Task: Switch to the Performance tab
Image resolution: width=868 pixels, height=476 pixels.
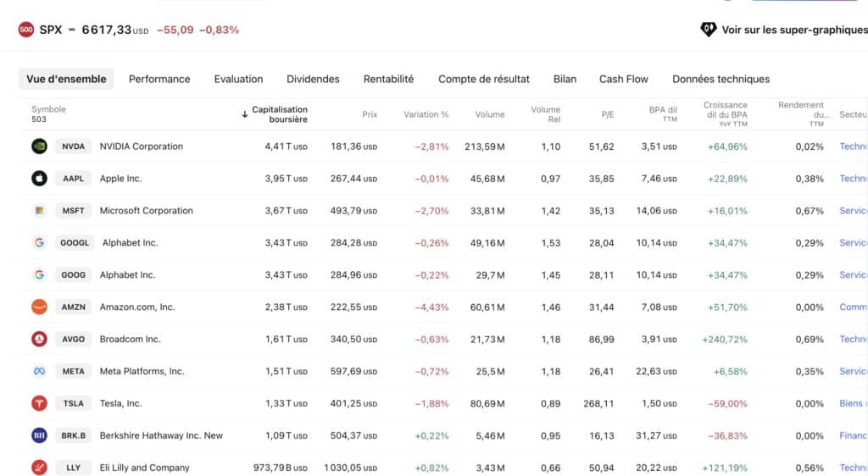Action: 159,79
